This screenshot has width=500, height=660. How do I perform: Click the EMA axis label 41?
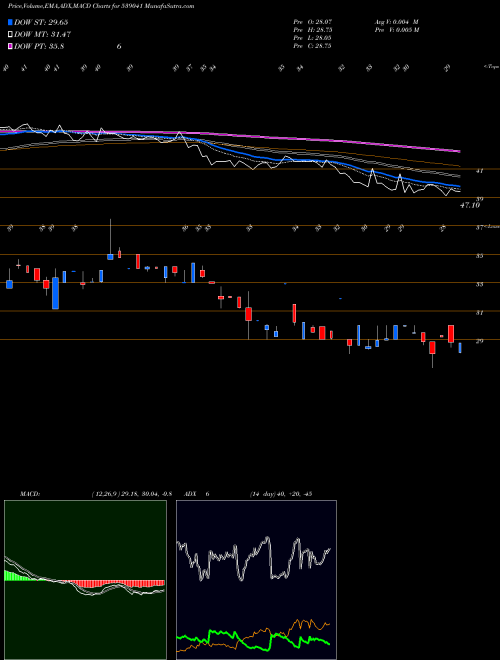tap(479, 171)
